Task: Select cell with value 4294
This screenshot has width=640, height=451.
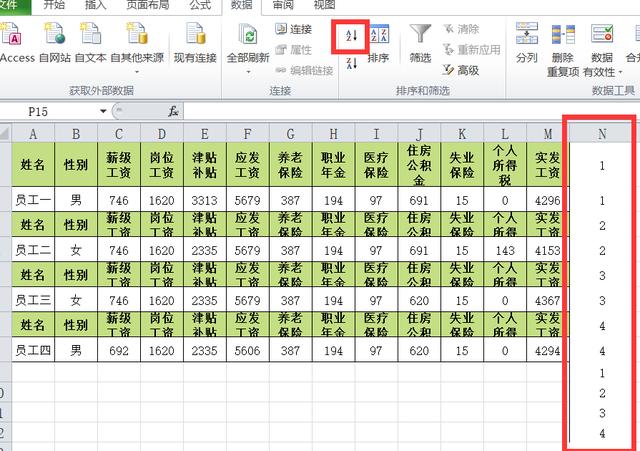Action: tap(547, 350)
